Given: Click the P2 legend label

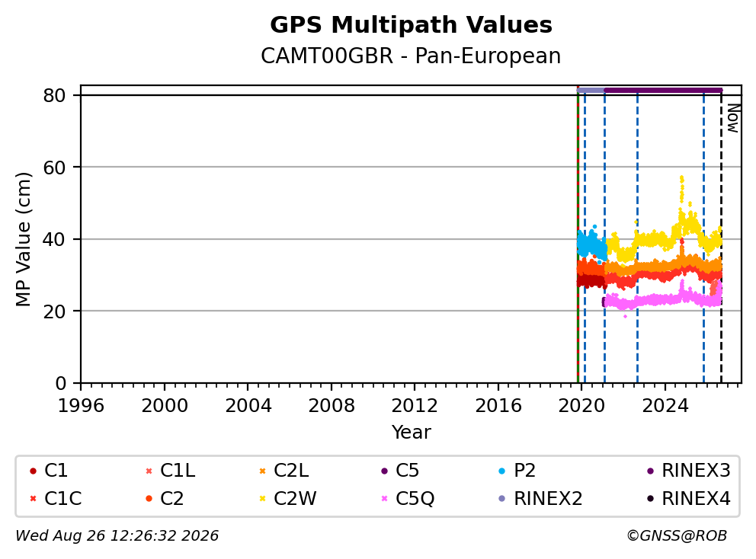Looking at the screenshot, I should [524, 471].
